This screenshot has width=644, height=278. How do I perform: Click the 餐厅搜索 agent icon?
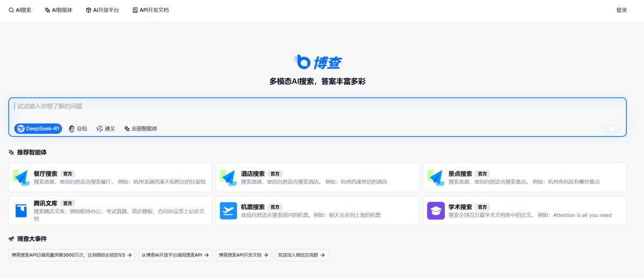(x=21, y=177)
